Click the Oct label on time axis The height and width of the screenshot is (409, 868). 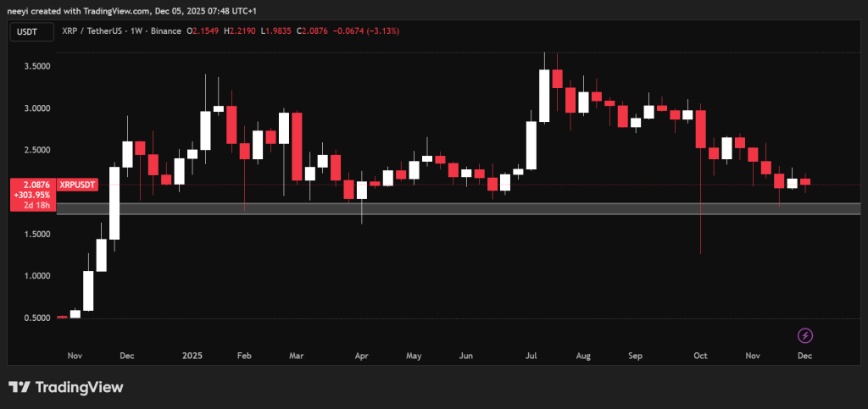(x=700, y=356)
